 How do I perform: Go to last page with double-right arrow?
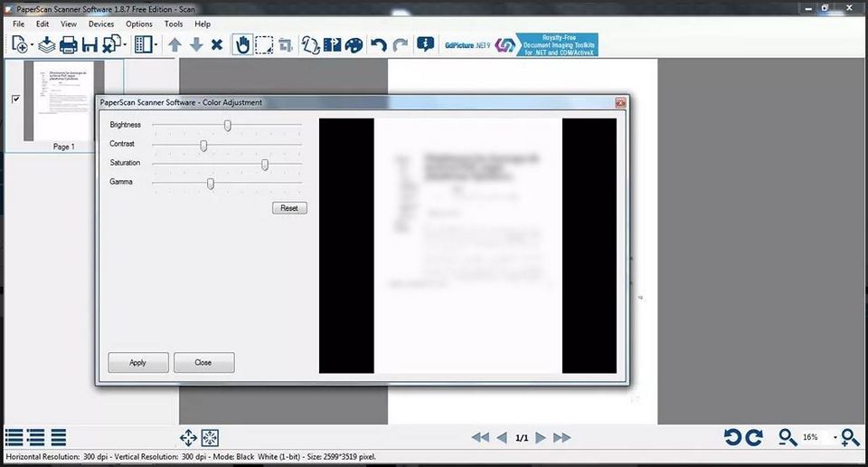click(561, 438)
